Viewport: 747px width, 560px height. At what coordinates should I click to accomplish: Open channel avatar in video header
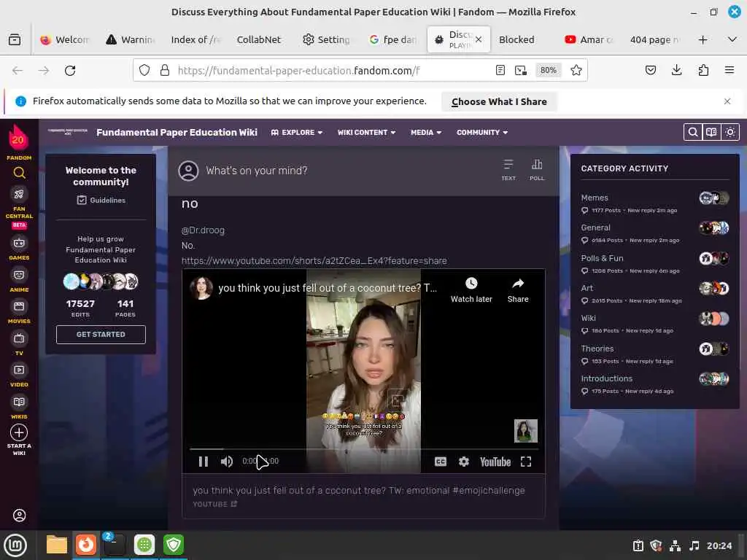point(201,288)
